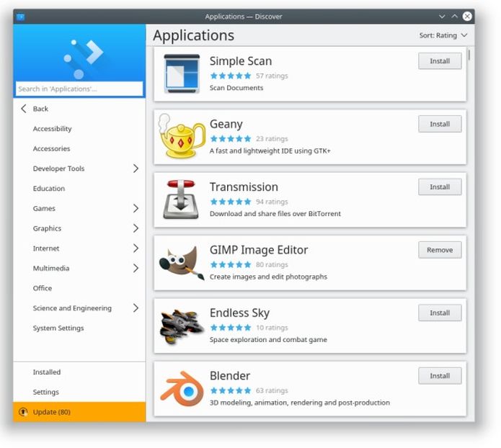
Task: Go Back in the sidebar
Action: click(79, 109)
